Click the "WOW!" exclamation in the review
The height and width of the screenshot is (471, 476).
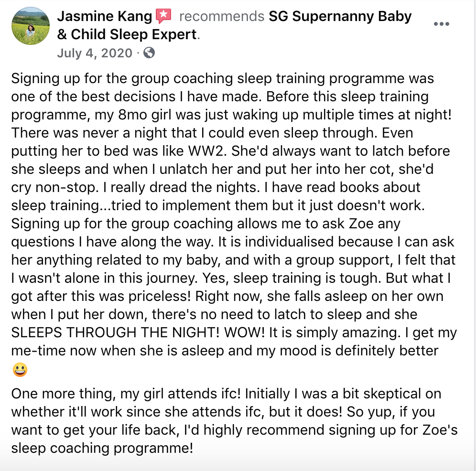[x=244, y=332]
